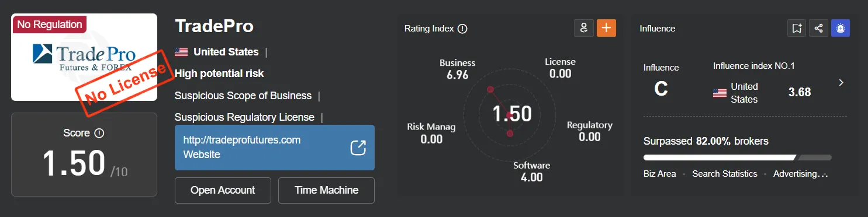The height and width of the screenshot is (217, 868).
Task: Click the external link icon on website banner
Action: pos(358,148)
